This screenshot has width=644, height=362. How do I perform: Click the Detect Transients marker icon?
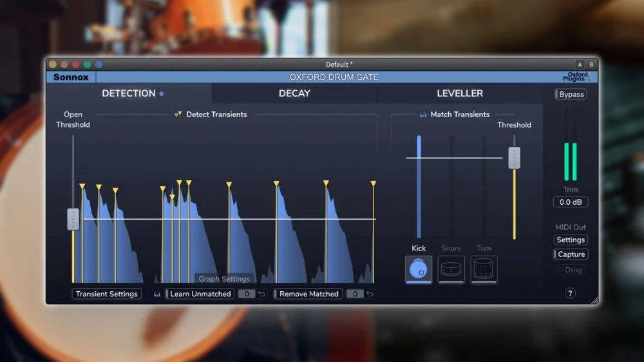coord(178,114)
